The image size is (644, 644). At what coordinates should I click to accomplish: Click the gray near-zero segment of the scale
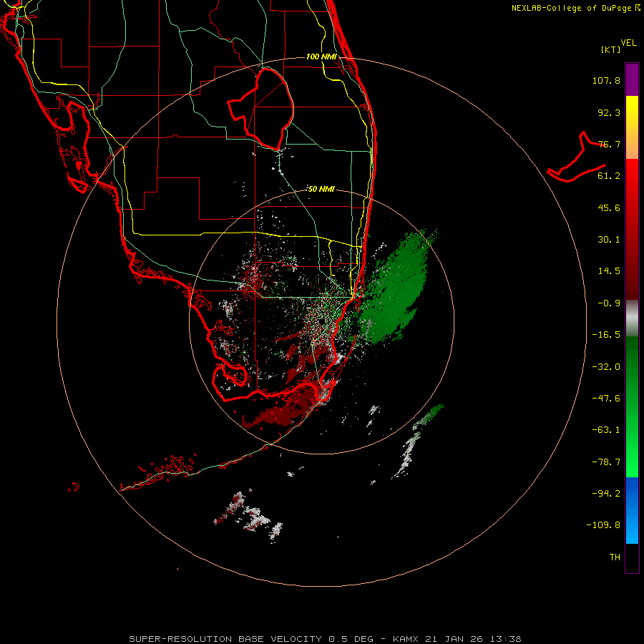(632, 316)
